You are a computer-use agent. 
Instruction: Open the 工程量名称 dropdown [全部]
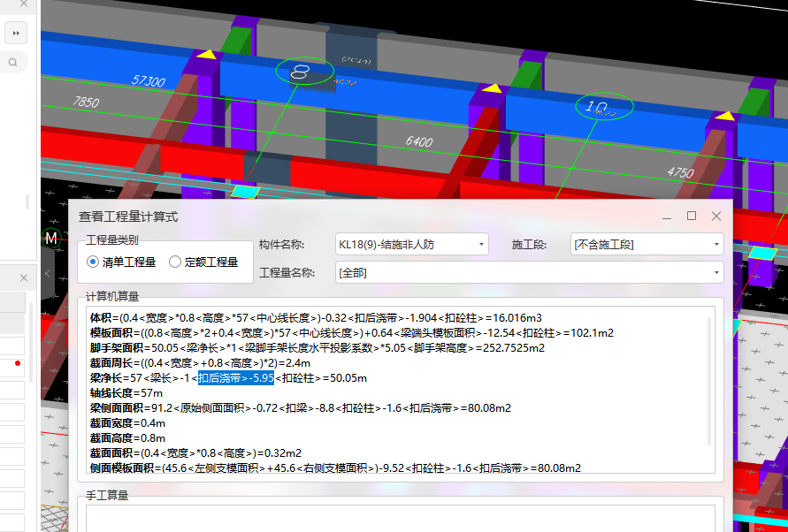tap(529, 272)
